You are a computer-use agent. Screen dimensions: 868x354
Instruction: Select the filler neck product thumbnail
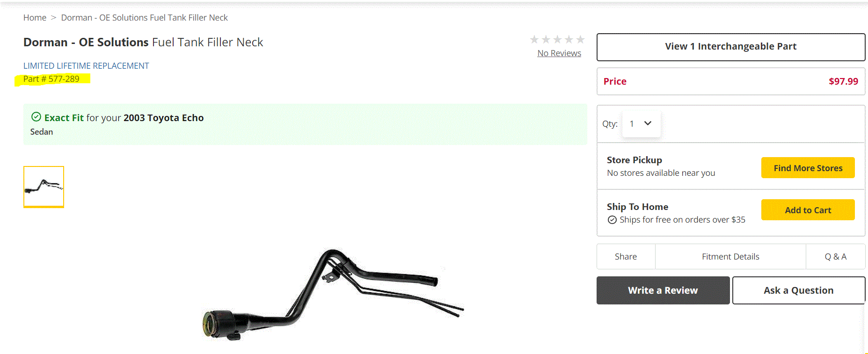[x=44, y=187]
